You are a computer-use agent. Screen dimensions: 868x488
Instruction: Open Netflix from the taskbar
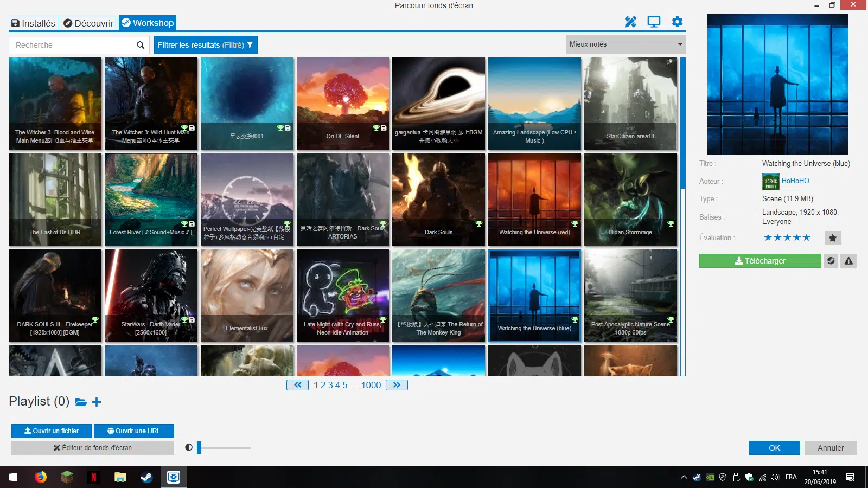[x=94, y=477]
